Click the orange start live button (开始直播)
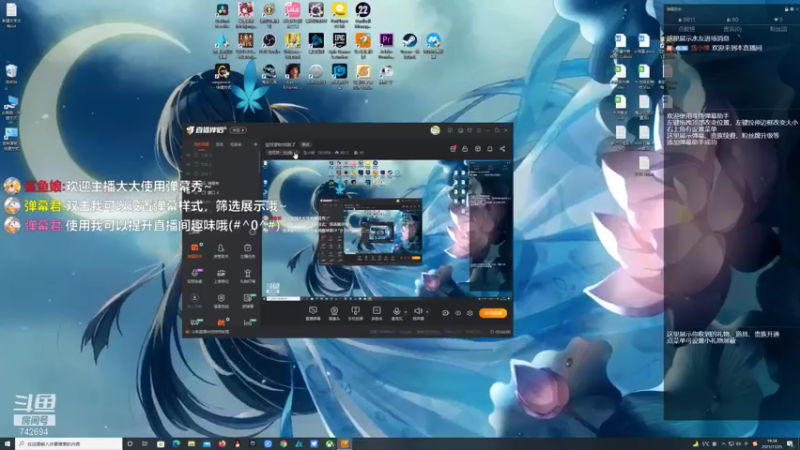The height and width of the screenshot is (450, 800). [493, 313]
